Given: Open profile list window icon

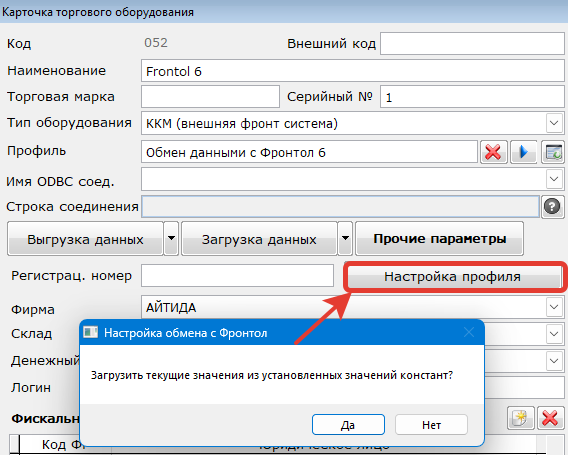Looking at the screenshot, I should tap(553, 152).
